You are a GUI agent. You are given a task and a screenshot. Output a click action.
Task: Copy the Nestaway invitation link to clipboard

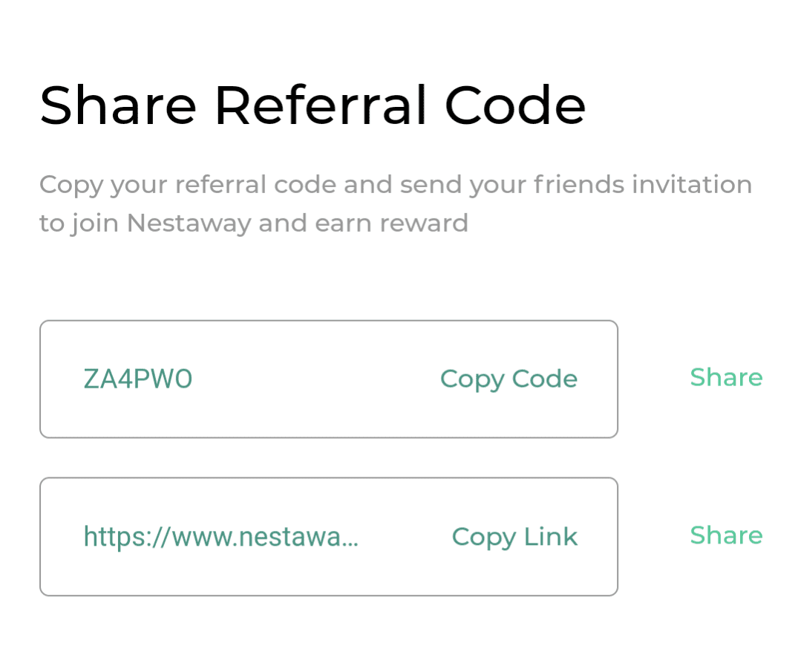(514, 537)
